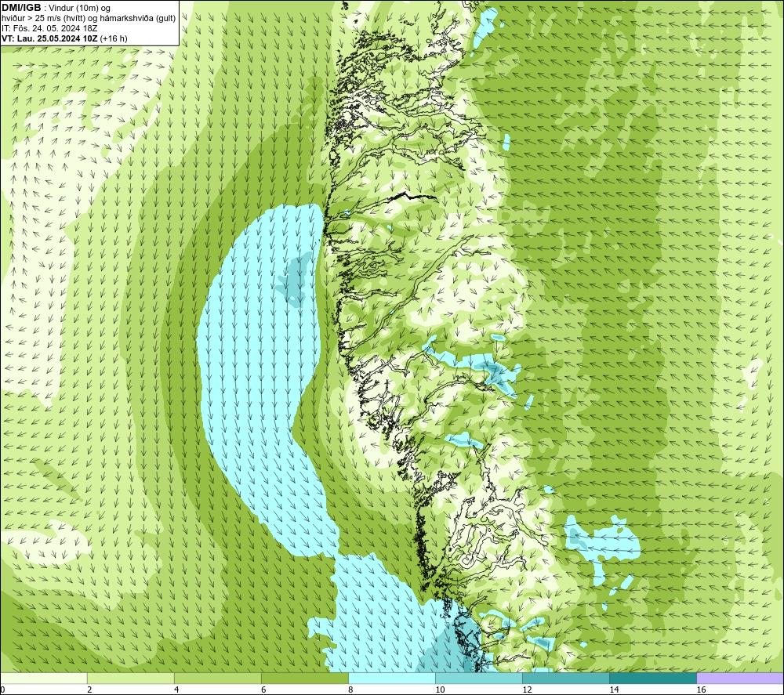Click the legend scale label '12'
Image resolution: width=784 pixels, height=695 pixels.
click(527, 690)
